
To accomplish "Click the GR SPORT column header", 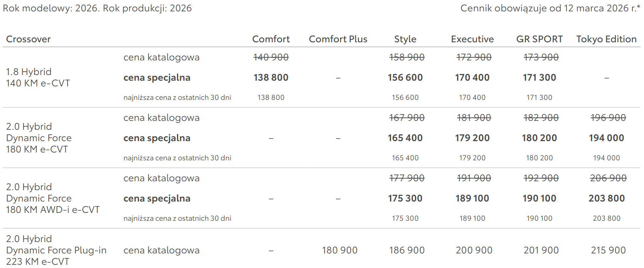I will pos(540,39).
